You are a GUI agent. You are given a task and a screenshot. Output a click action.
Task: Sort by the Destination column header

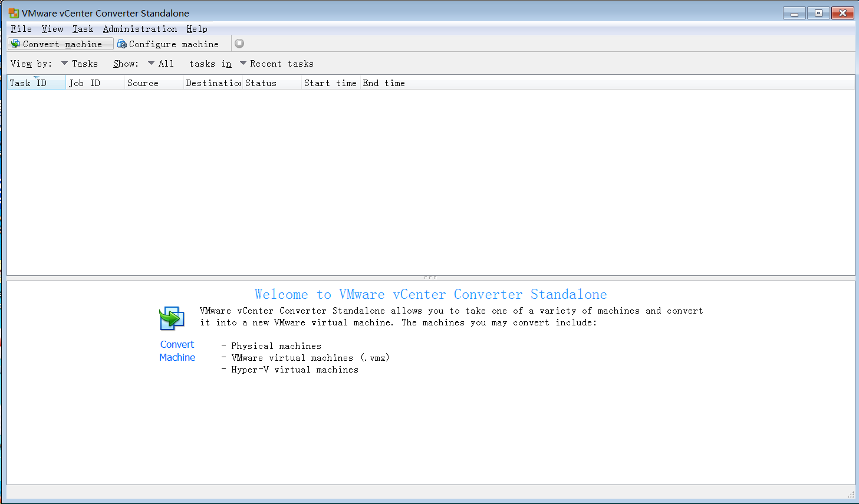[213, 83]
